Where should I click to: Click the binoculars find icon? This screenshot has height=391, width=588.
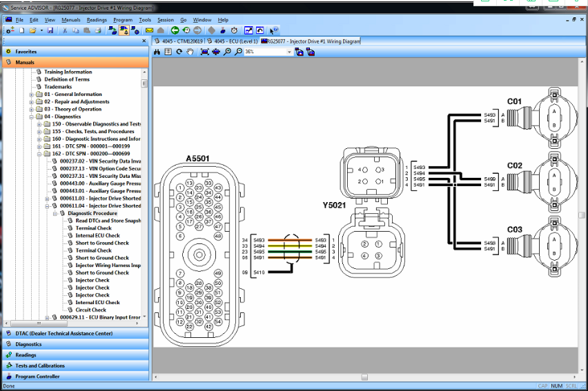click(157, 52)
